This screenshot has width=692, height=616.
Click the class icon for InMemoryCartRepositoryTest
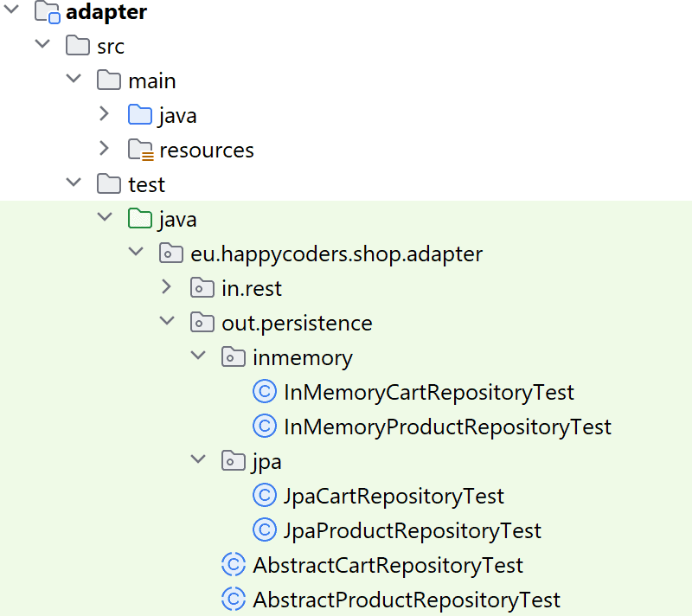pos(265,391)
